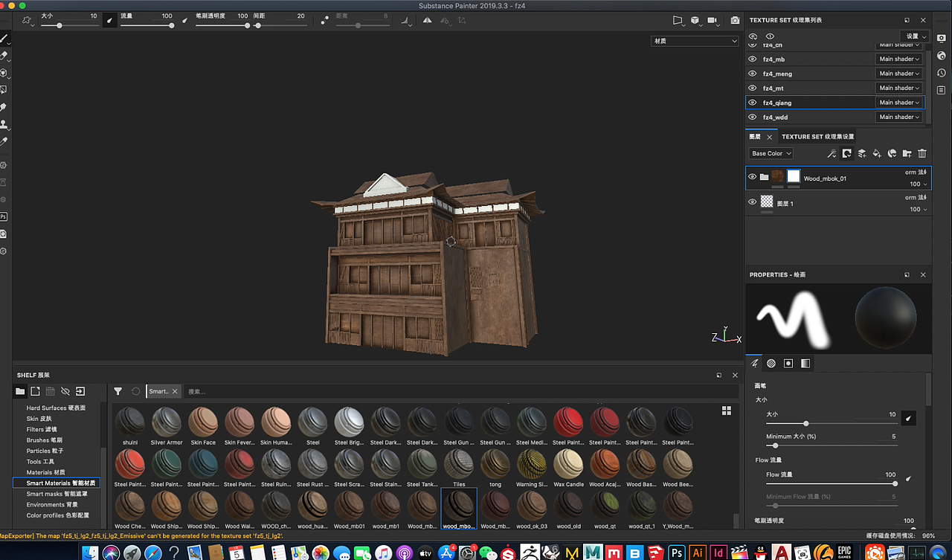Hide the 图层 1 layer
The image size is (952, 560).
752,202
